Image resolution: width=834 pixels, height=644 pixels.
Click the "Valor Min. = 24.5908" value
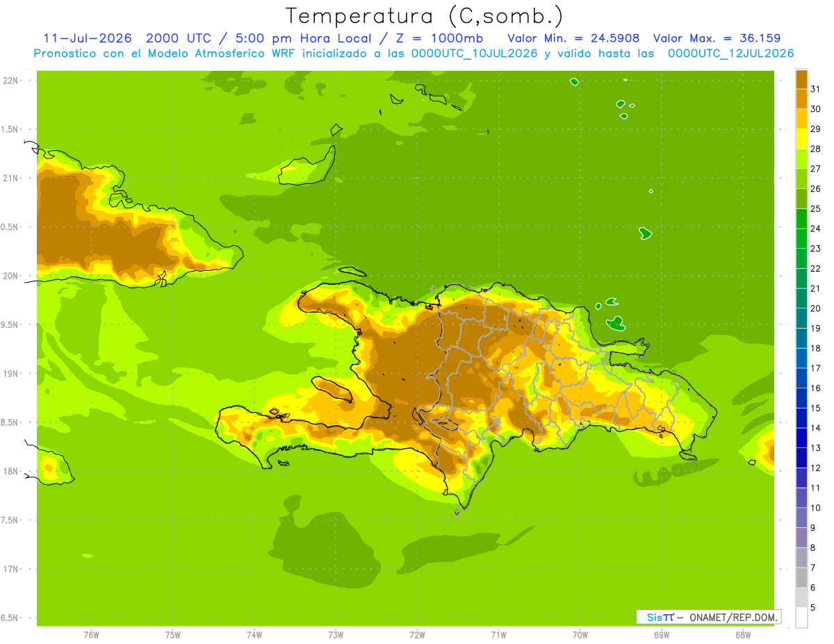573,38
